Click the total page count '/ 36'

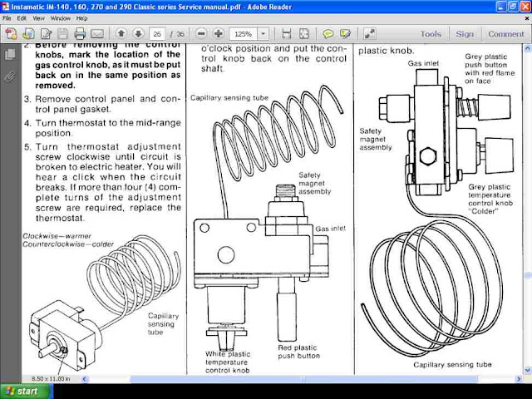pyautogui.click(x=177, y=34)
